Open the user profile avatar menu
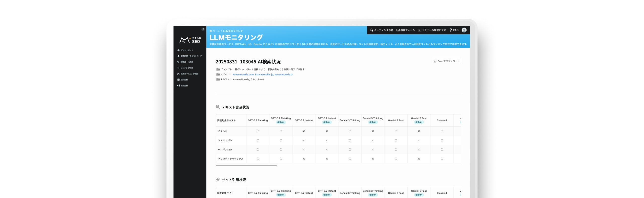Screen dimensions: 644x198 [464, 30]
